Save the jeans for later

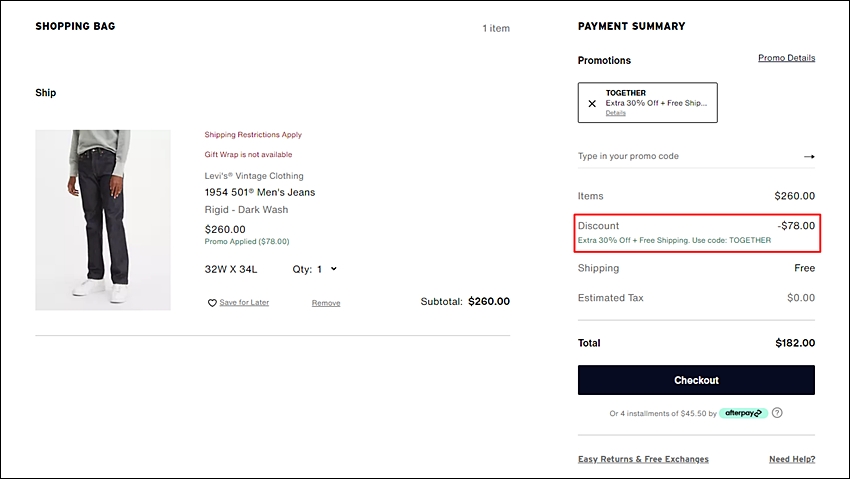click(x=244, y=302)
